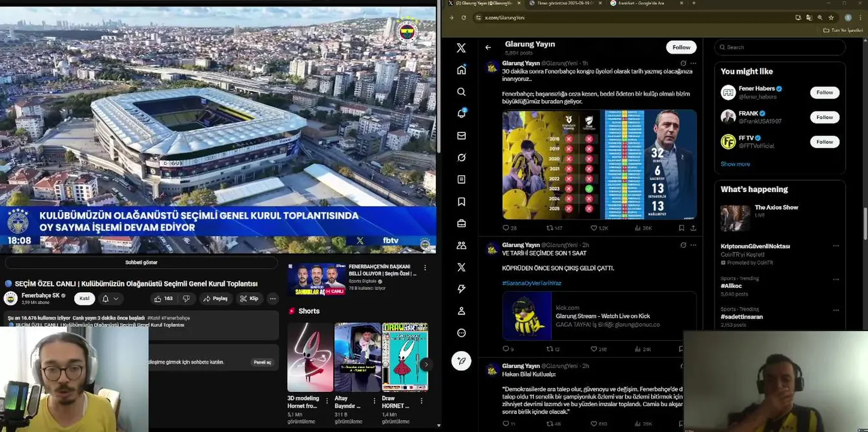Go back with the arrow beside Glarung Yayın

488,47
